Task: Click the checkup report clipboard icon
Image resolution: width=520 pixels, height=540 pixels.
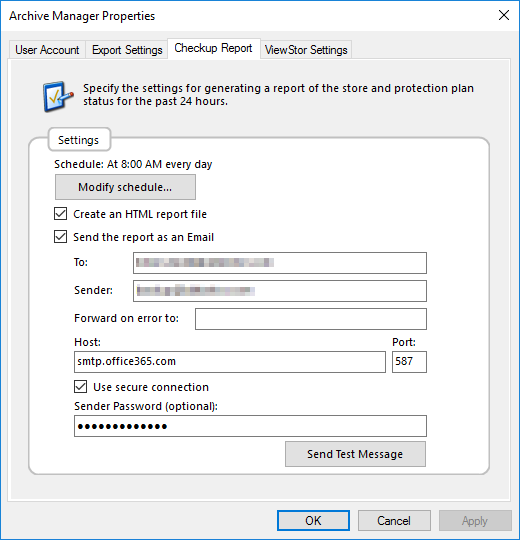Action: pyautogui.click(x=58, y=96)
